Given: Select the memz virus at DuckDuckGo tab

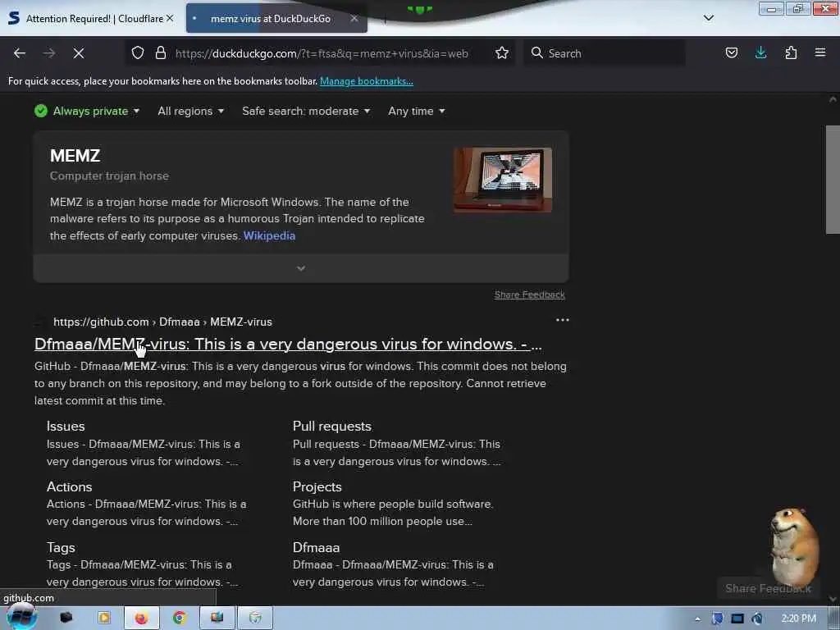Looking at the screenshot, I should [276, 18].
